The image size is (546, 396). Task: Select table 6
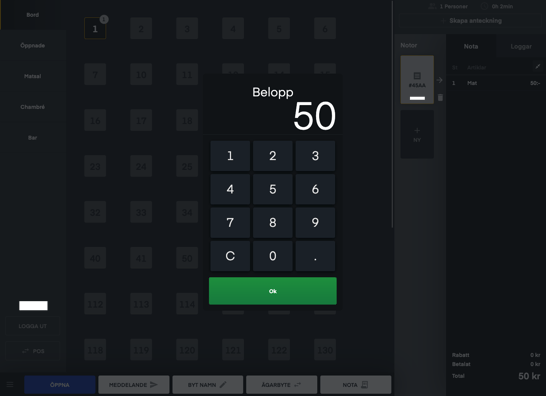tap(325, 29)
